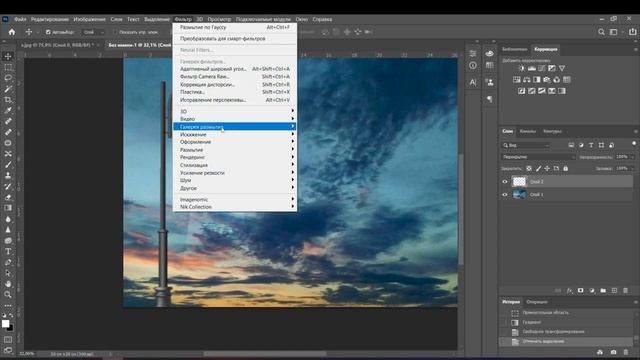Switch to the Каналы tab
Viewport: 640px width, 360px height.
pyautogui.click(x=527, y=131)
